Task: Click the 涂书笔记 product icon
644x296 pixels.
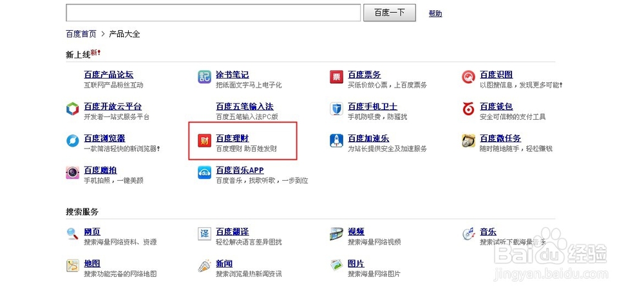Action: 204,77
